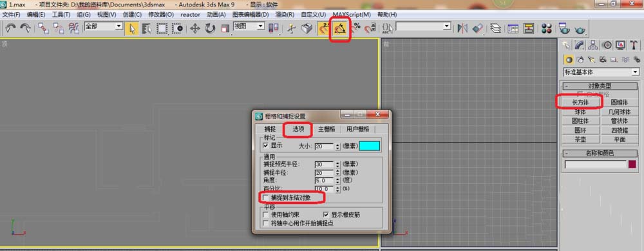This screenshot has width=644, height=251.
Task: Click Use Pivot Point Center icon
Action: pyautogui.click(x=274, y=28)
